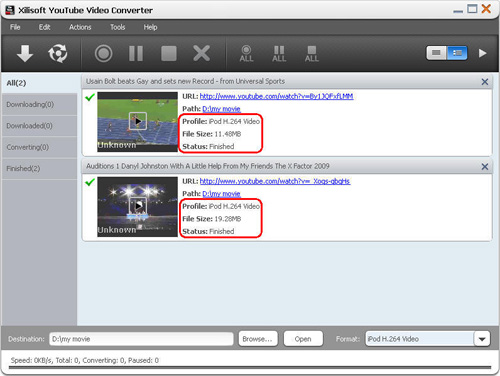Open the Actions menu
This screenshot has width=500, height=376.
click(80, 27)
